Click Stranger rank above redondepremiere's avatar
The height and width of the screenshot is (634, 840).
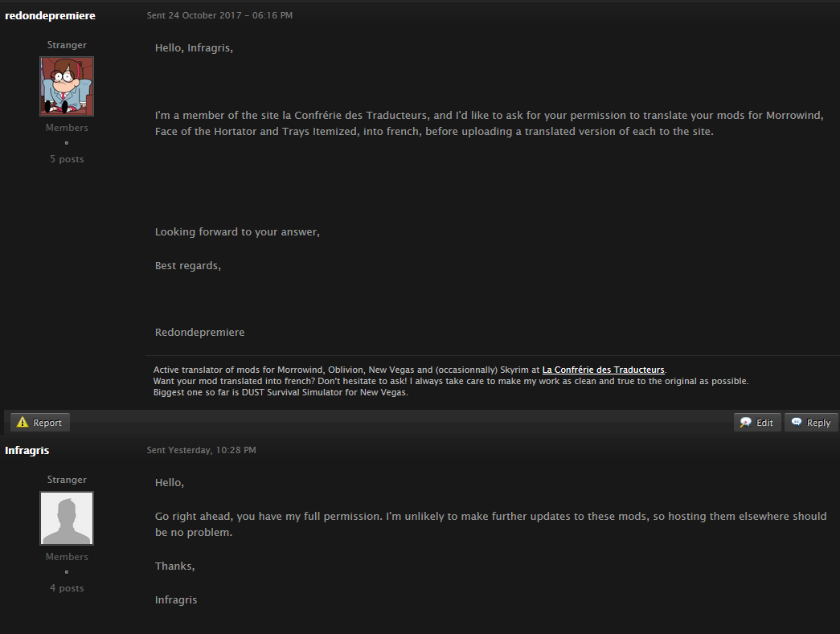pos(67,45)
